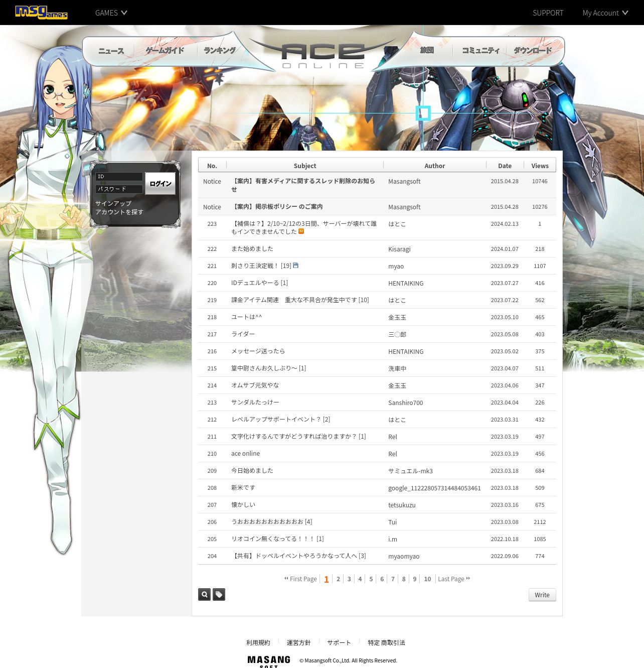Viewport: 644px width, 668px height.
Task: Open the 運営方針 footer link
Action: pos(298,643)
